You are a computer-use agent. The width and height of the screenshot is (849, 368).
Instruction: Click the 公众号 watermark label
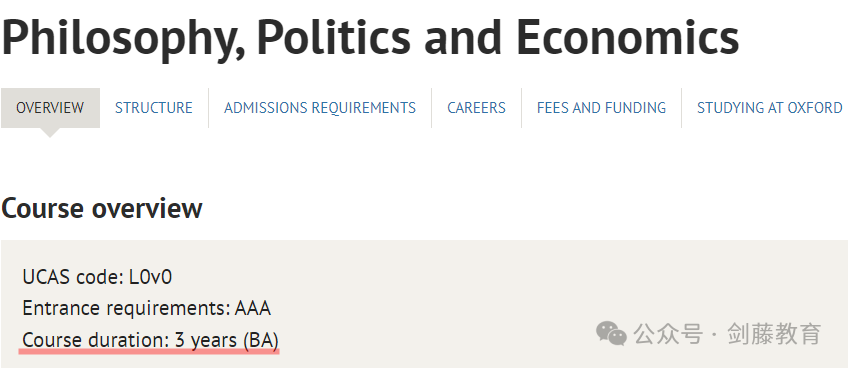(x=668, y=334)
